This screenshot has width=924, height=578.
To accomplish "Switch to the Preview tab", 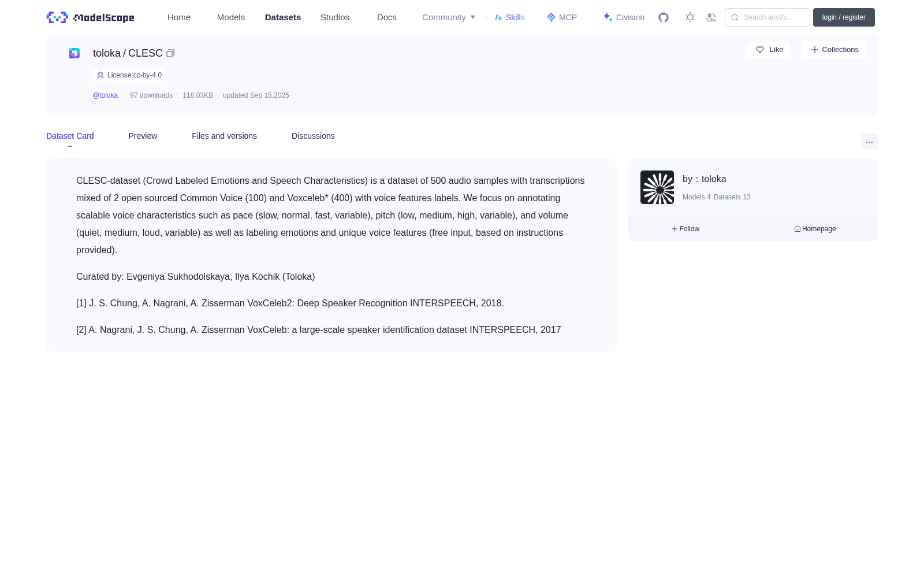I will 143,136.
